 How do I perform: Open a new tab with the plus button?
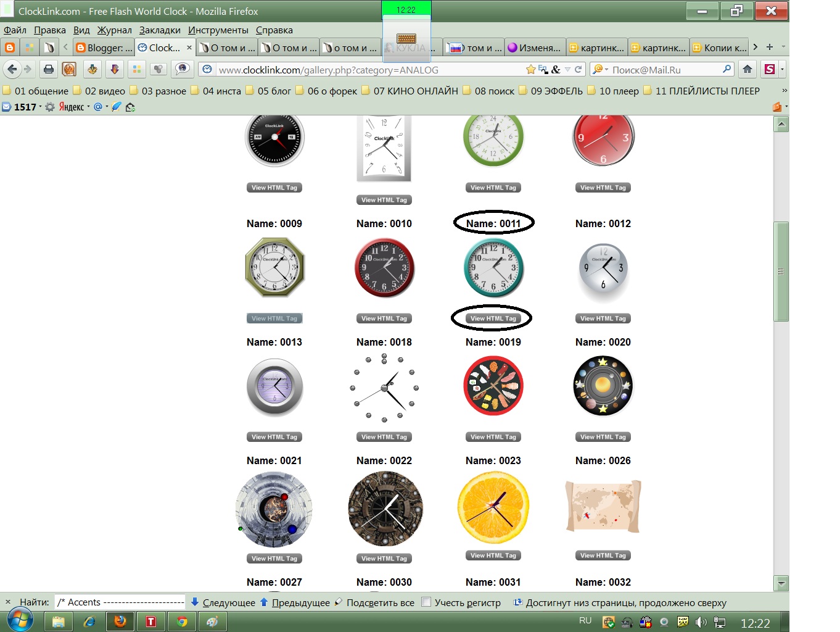pyautogui.click(x=770, y=47)
